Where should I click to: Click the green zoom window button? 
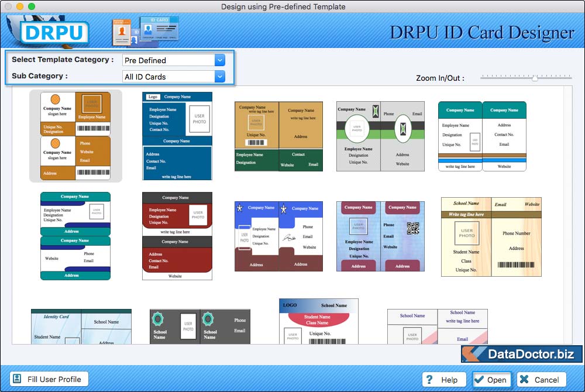[x=32, y=6]
